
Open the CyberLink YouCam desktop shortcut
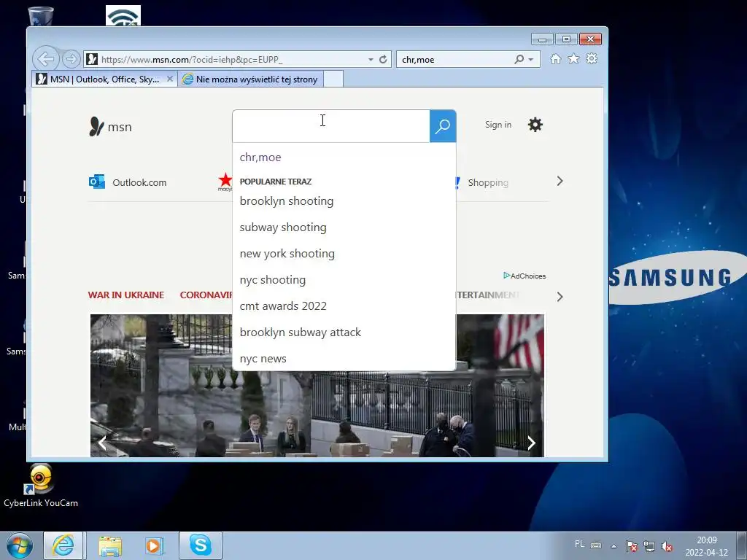coord(41,486)
